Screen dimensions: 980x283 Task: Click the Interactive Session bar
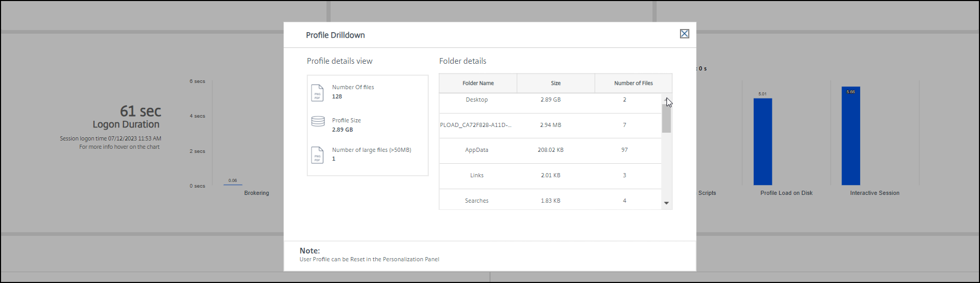click(x=851, y=136)
